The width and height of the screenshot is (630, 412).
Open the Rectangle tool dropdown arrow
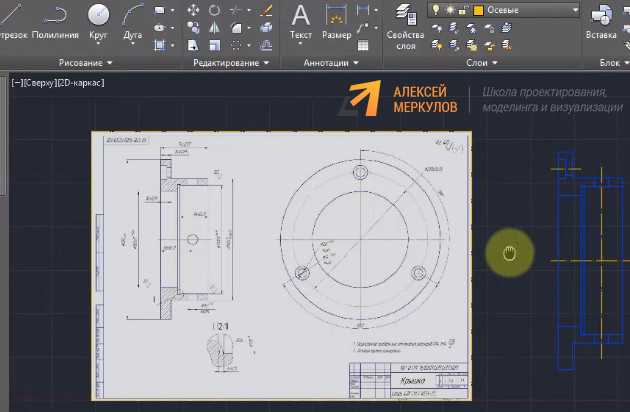click(x=172, y=10)
